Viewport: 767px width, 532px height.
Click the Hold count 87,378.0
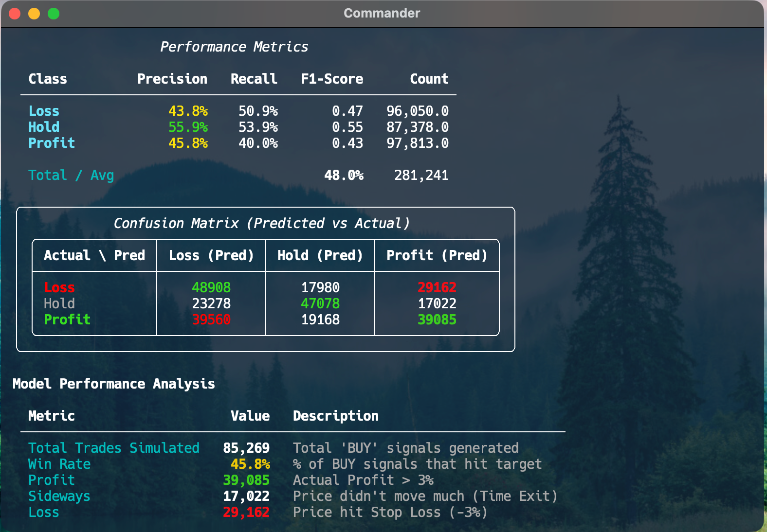pos(418,127)
